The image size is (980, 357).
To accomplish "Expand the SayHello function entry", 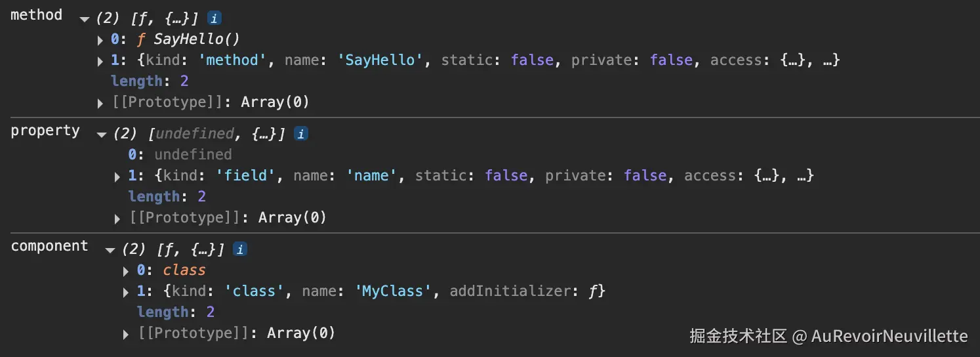I will coord(100,40).
